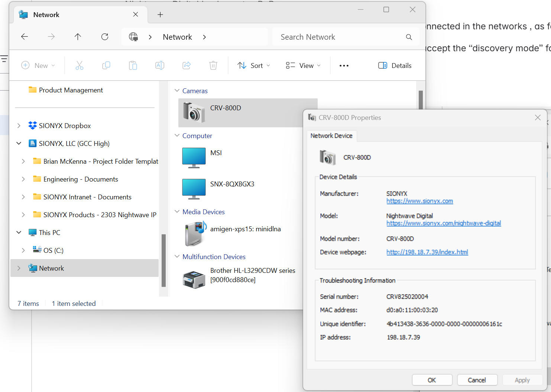Open a new tab with plus button
This screenshot has height=392, width=551.
pos(160,15)
